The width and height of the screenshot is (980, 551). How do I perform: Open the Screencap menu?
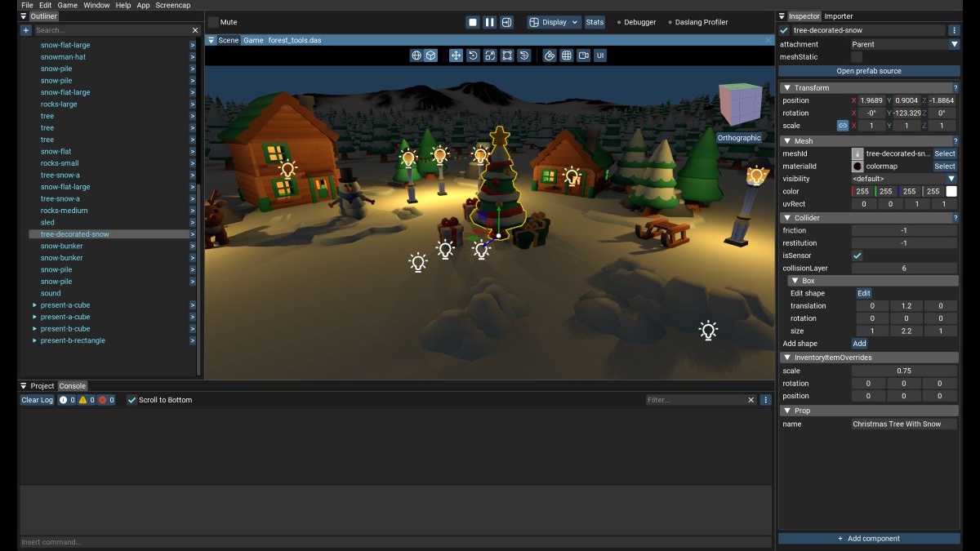[173, 5]
